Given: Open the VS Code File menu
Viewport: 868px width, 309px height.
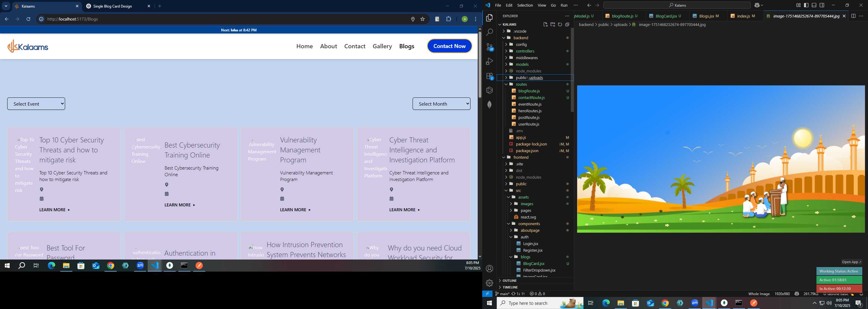Looking at the screenshot, I should coord(498,5).
